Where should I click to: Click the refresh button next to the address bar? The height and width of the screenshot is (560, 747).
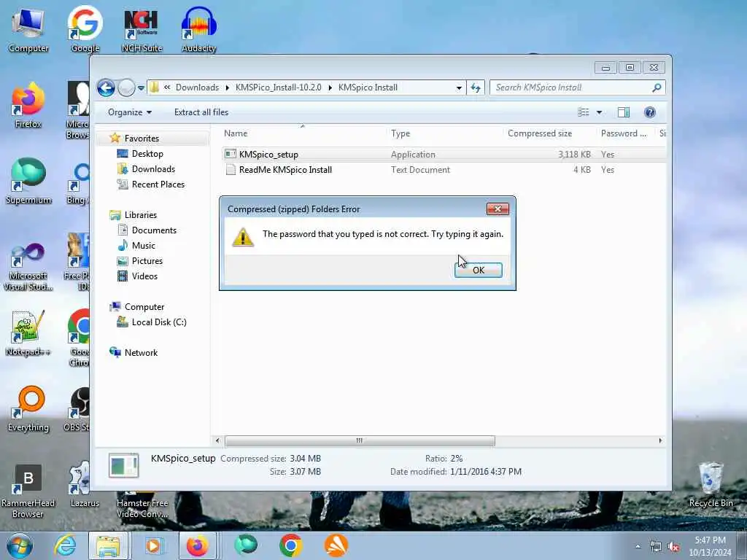476,87
